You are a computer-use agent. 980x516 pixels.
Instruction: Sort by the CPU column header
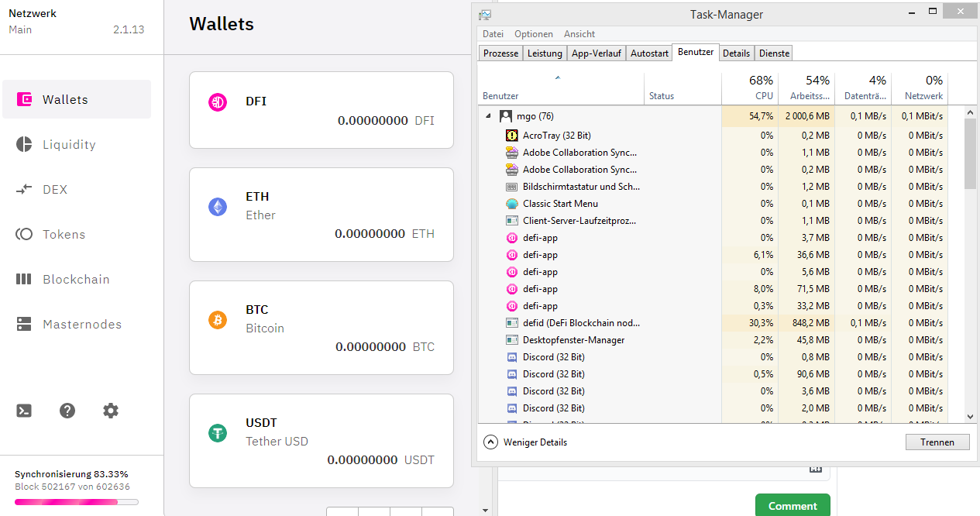pos(749,88)
